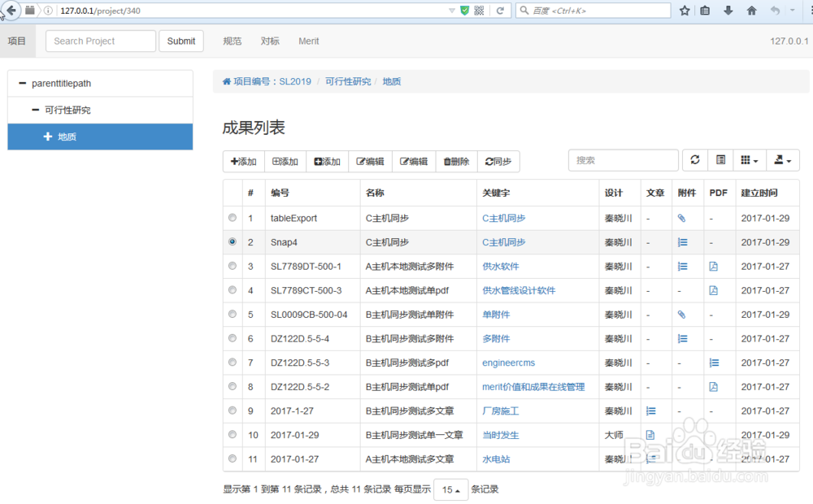Open the PDF icon for SL7789DT-500-1
Viewport: 813px width, 504px height.
coord(715,266)
